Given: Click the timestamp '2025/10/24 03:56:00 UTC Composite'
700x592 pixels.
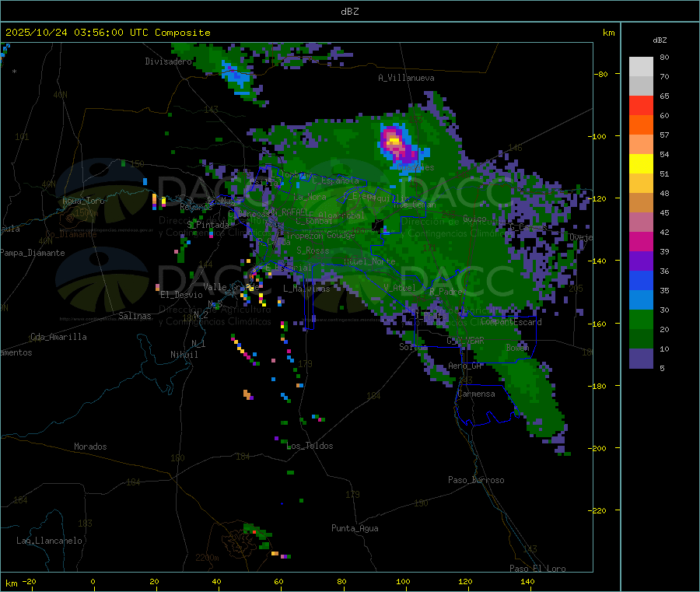Looking at the screenshot, I should pyautogui.click(x=107, y=33).
